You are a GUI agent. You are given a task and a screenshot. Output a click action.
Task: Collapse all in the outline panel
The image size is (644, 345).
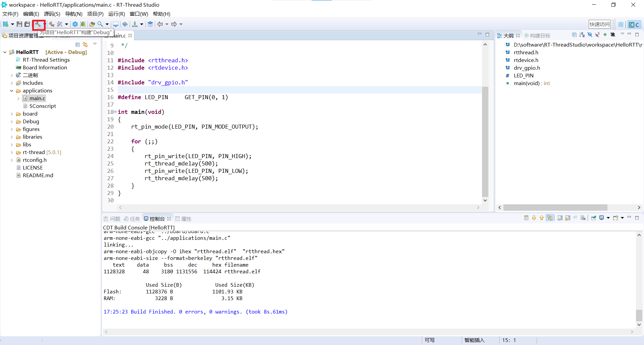pos(575,35)
